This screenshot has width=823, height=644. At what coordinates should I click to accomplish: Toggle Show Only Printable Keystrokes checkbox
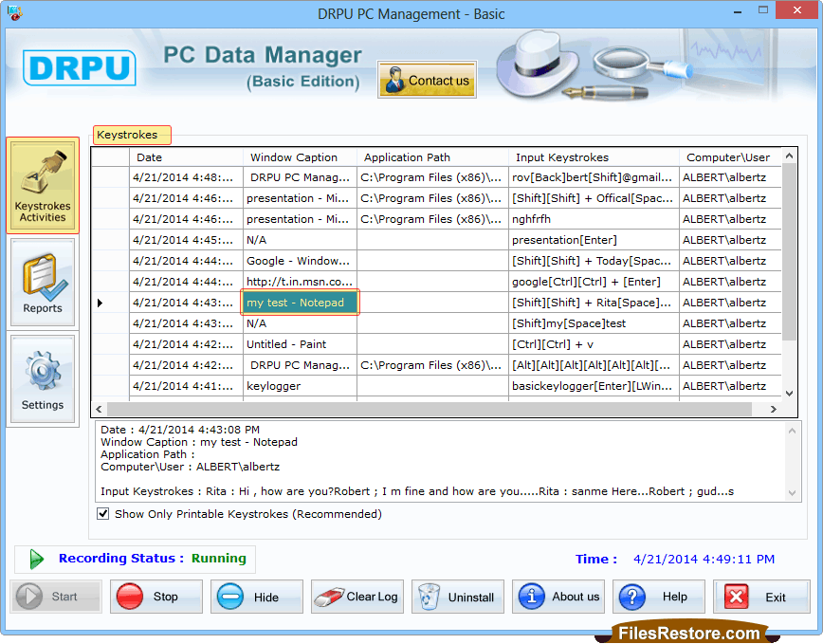pos(102,514)
